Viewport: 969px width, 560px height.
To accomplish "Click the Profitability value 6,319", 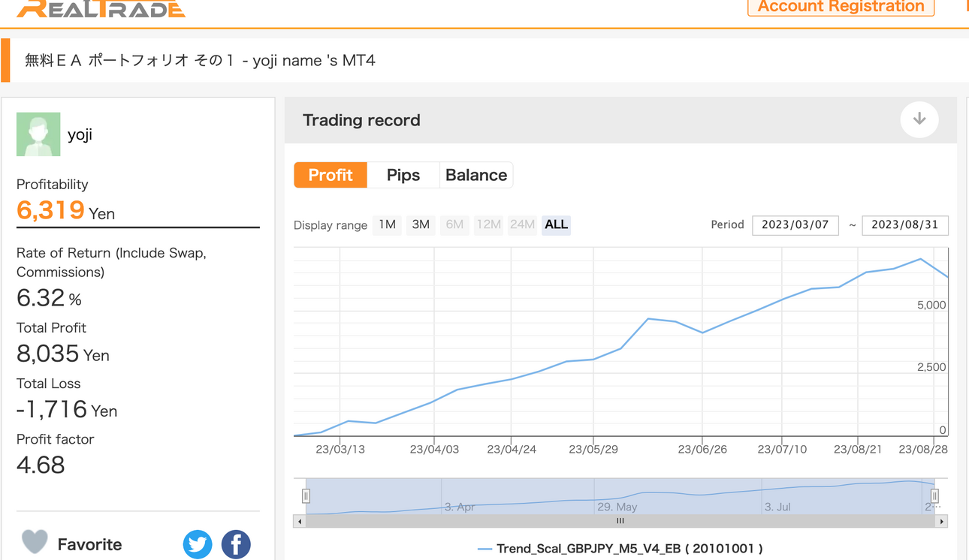I will click(50, 210).
